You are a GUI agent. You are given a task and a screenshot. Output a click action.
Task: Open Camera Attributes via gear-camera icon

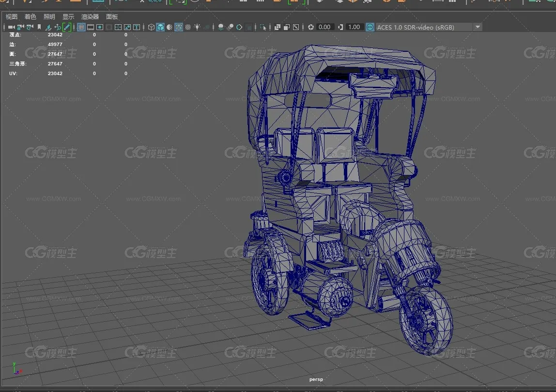[30, 27]
